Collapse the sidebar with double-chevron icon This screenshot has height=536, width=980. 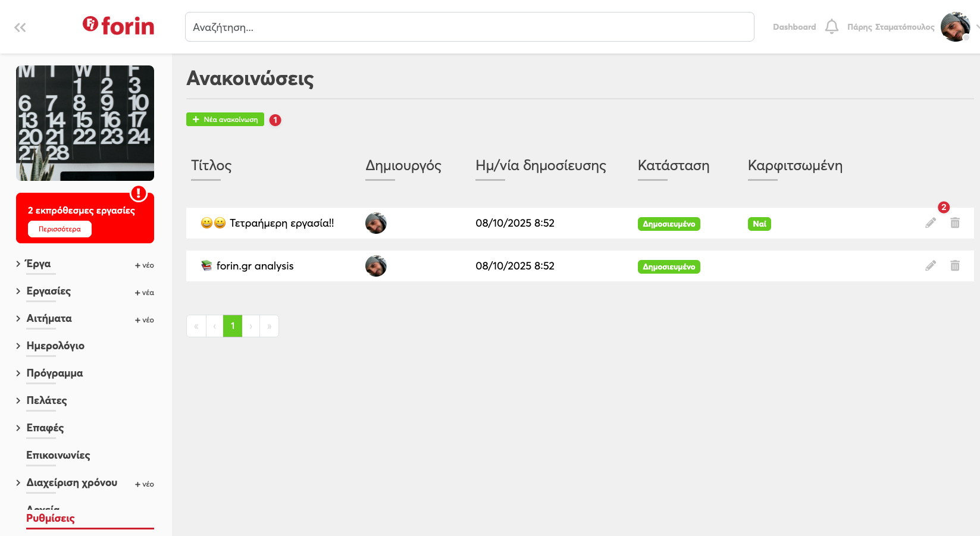20,27
